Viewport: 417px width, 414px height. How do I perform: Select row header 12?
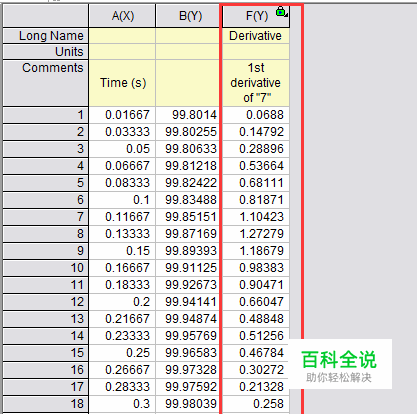click(x=46, y=302)
